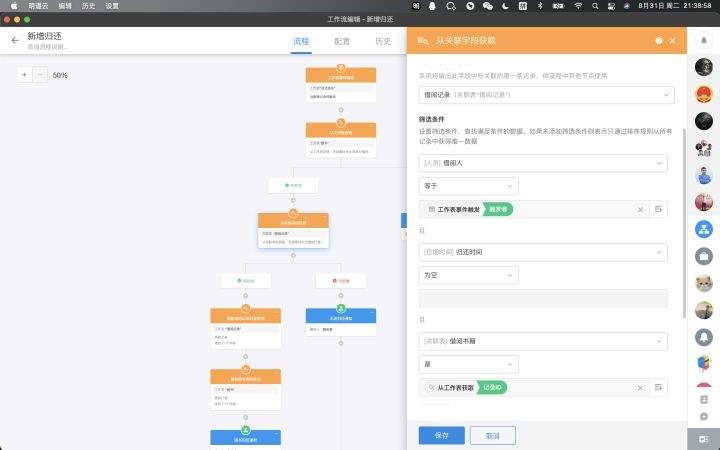Expand the 借阅记录 relation field dropdown
Viewport: 720px width, 450px height.
point(545,94)
